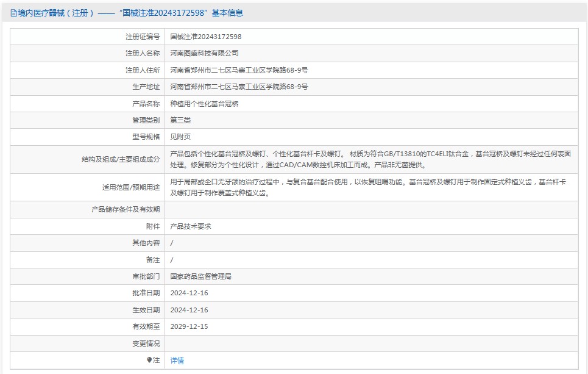Click the 产品名称 label
Screen dimensions: 588x374
(146, 104)
